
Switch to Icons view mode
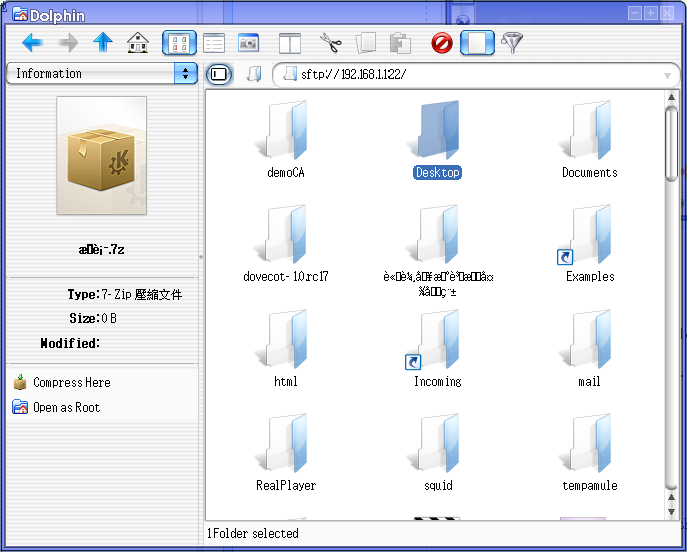[x=179, y=43]
